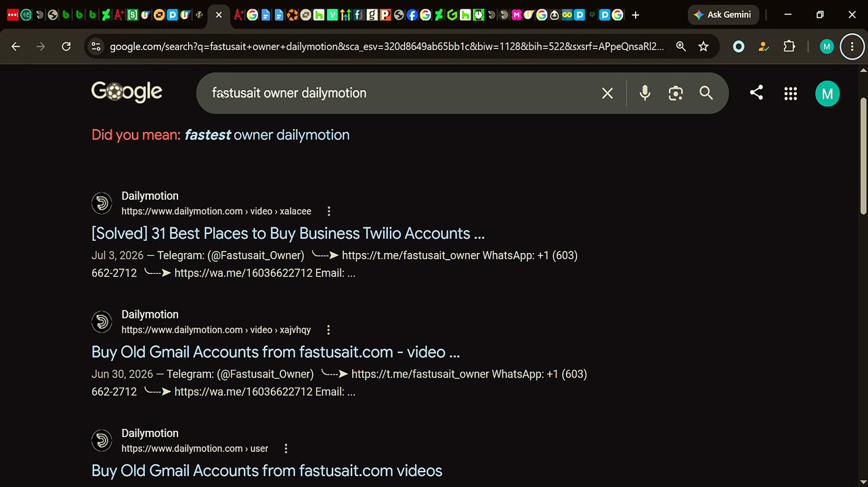Switch to the magenta M icon tab

[516, 15]
